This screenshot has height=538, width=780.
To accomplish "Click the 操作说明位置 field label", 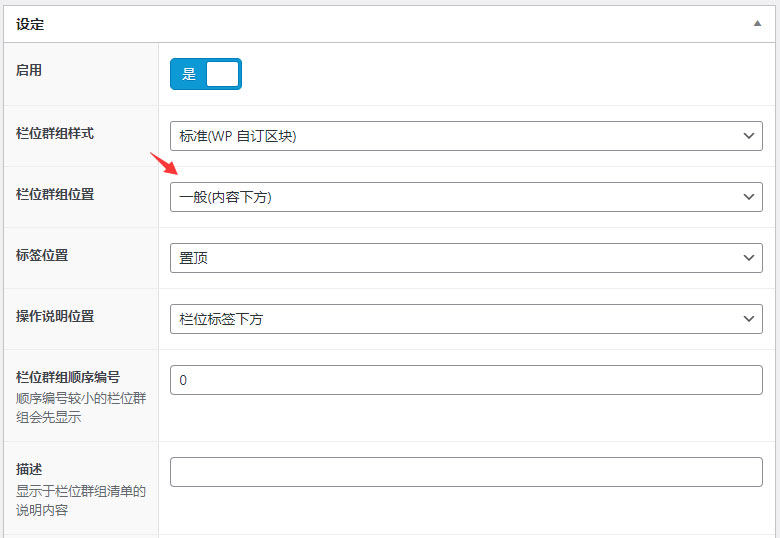I will coord(55,316).
